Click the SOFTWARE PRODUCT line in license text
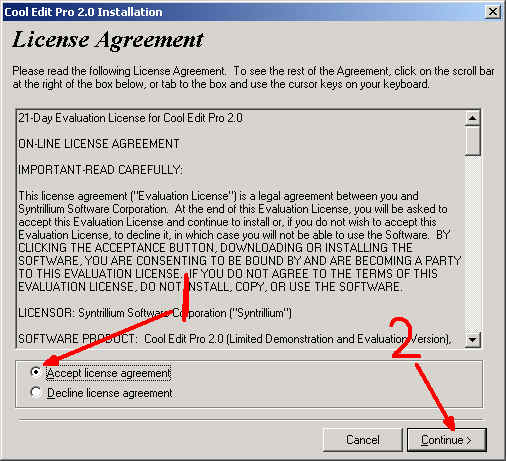Screen dimensions: 506x461 click(x=235, y=339)
